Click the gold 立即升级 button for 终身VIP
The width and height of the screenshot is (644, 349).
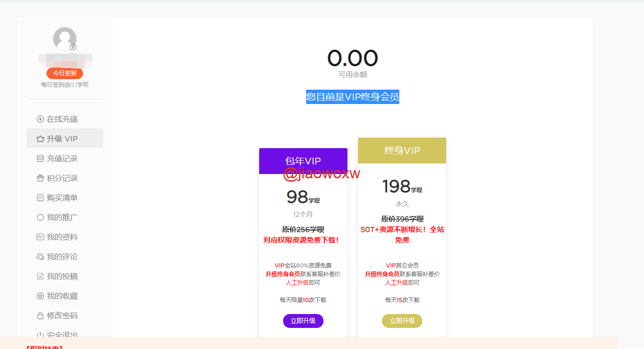point(402,321)
